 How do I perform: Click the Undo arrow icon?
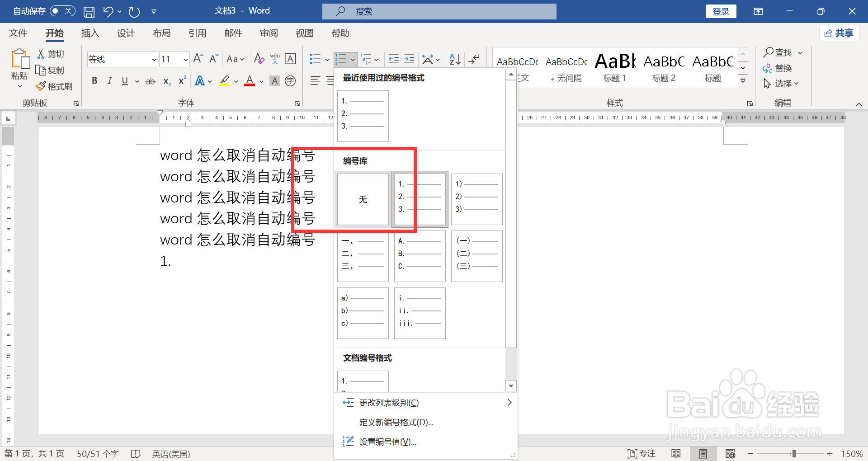pos(108,11)
